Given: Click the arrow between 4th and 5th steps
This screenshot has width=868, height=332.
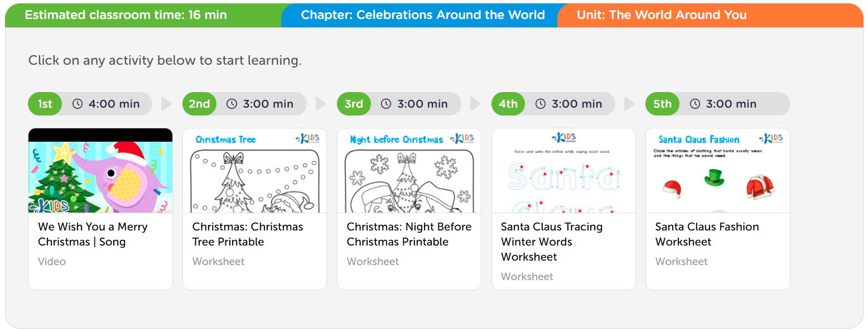Looking at the screenshot, I should point(630,104).
